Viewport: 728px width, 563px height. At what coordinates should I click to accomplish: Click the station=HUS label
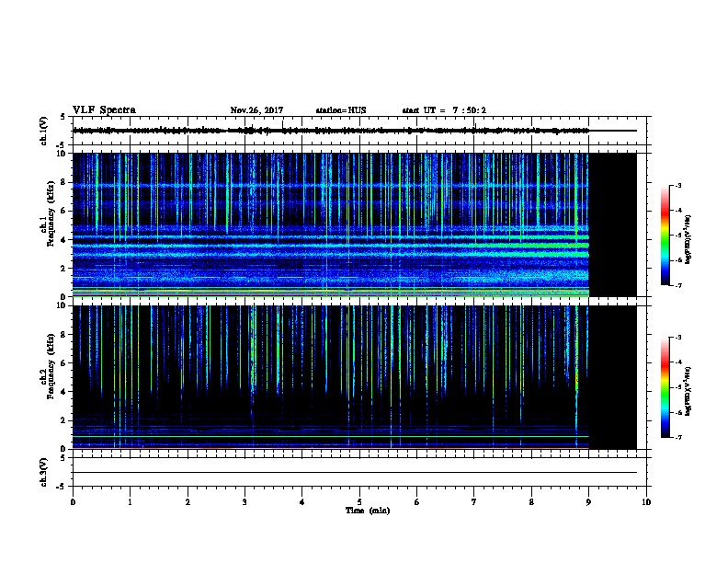click(x=341, y=110)
